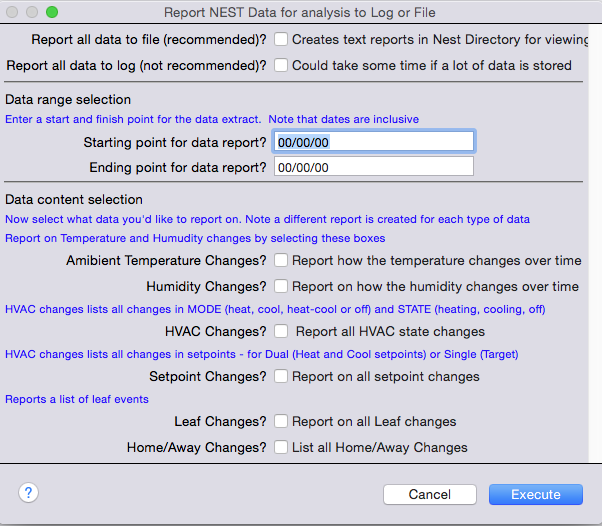Enable Report all data to log checkbox
Viewport: 602px width, 526px height.
pyautogui.click(x=281, y=65)
